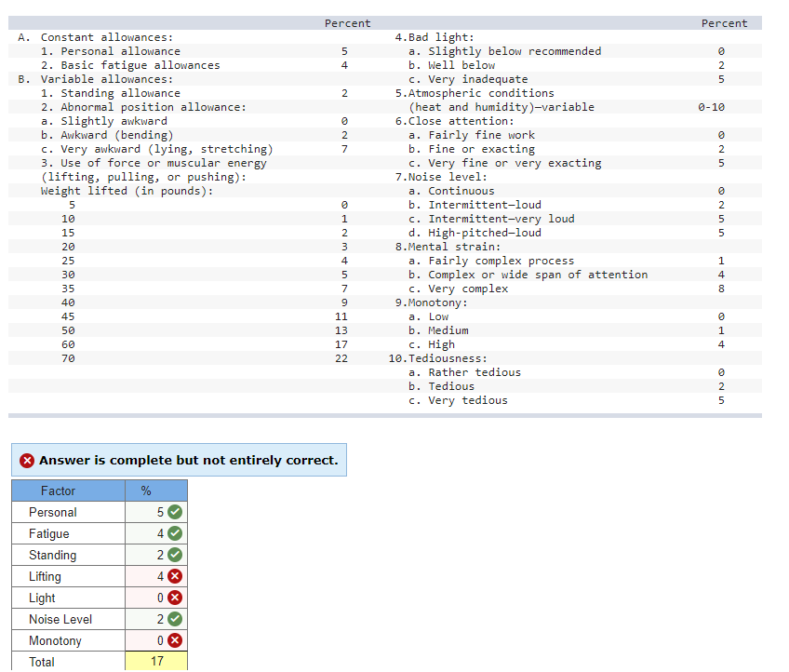This screenshot has width=789, height=672.
Task: Select the Light percentage input cell
Action: 156,598
